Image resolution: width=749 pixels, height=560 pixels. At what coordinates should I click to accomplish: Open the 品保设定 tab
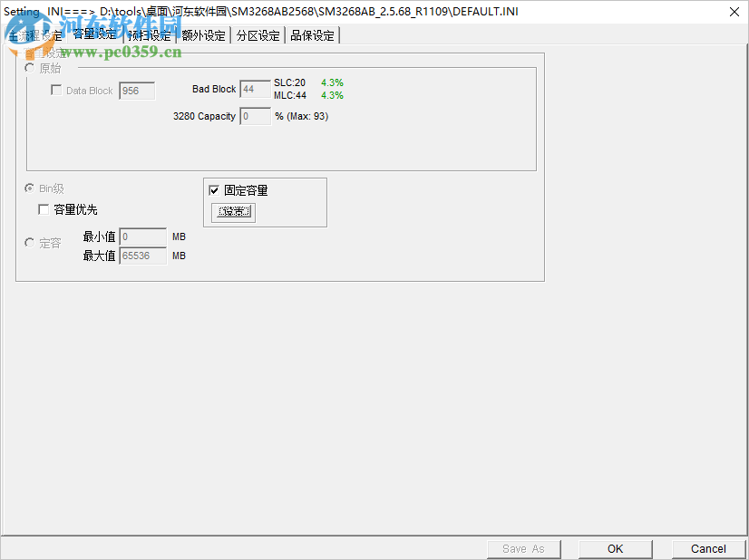(312, 34)
